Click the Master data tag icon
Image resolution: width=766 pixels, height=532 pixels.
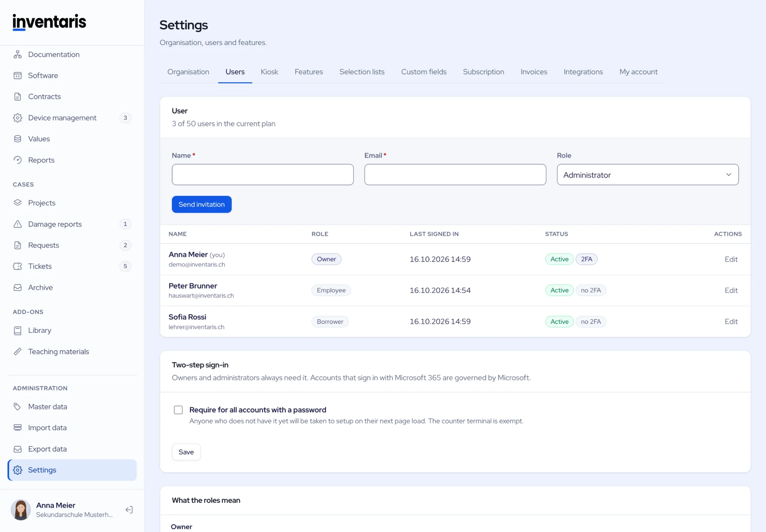pos(18,407)
